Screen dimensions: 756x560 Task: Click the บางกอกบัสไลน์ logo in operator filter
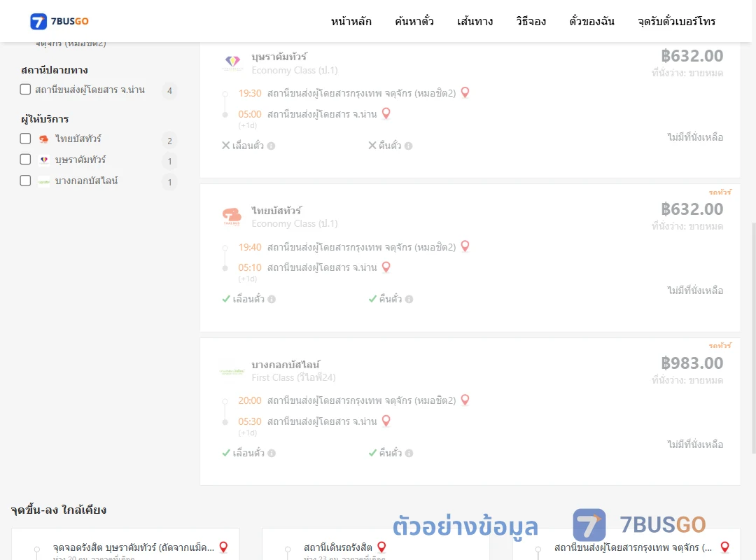click(x=44, y=181)
